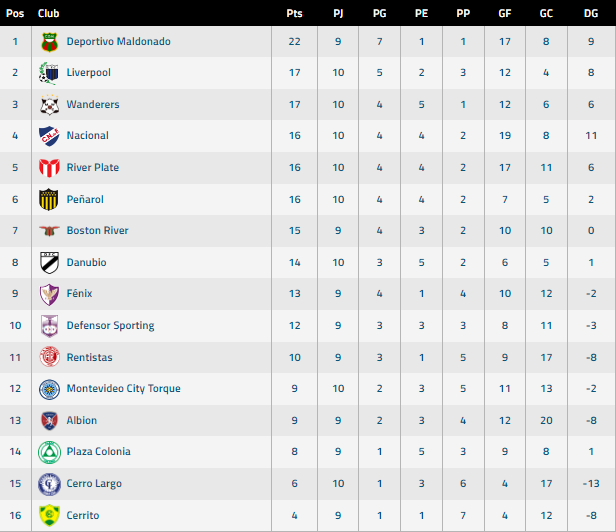Click the Nacional team crest
Image resolution: width=616 pixels, height=532 pixels.
48,136
